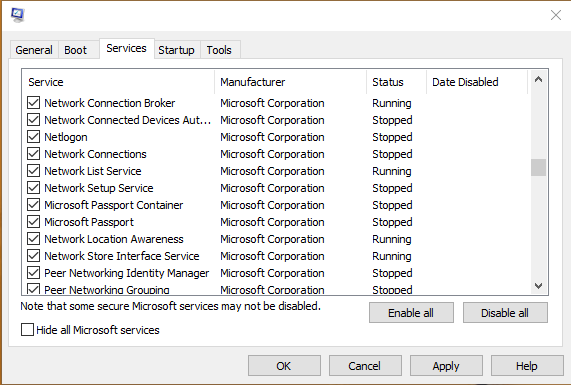Uncheck the Microsoft Passport Container service

(x=34, y=205)
